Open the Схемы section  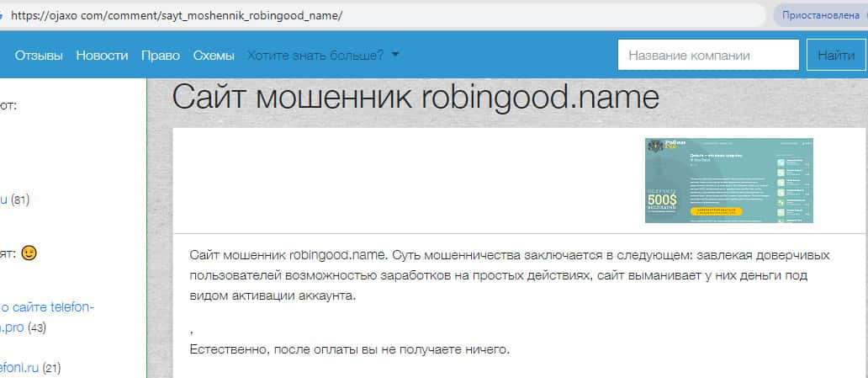[214, 56]
